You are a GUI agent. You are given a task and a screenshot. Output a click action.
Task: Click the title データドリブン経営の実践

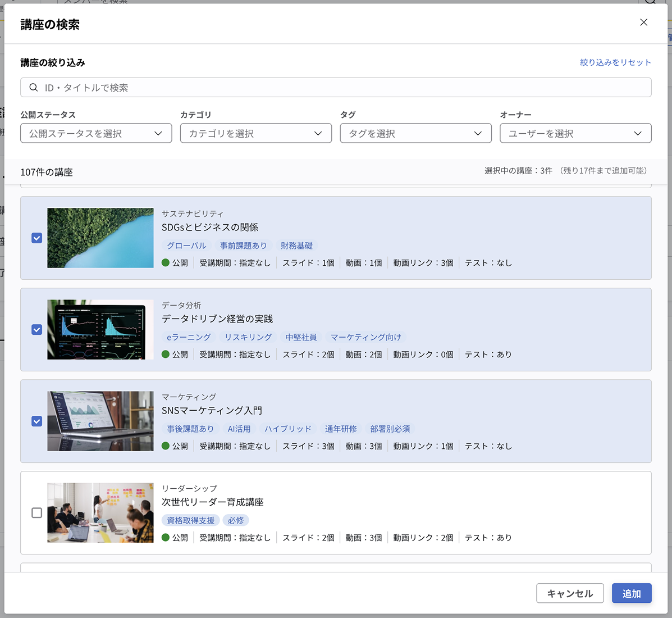click(217, 319)
